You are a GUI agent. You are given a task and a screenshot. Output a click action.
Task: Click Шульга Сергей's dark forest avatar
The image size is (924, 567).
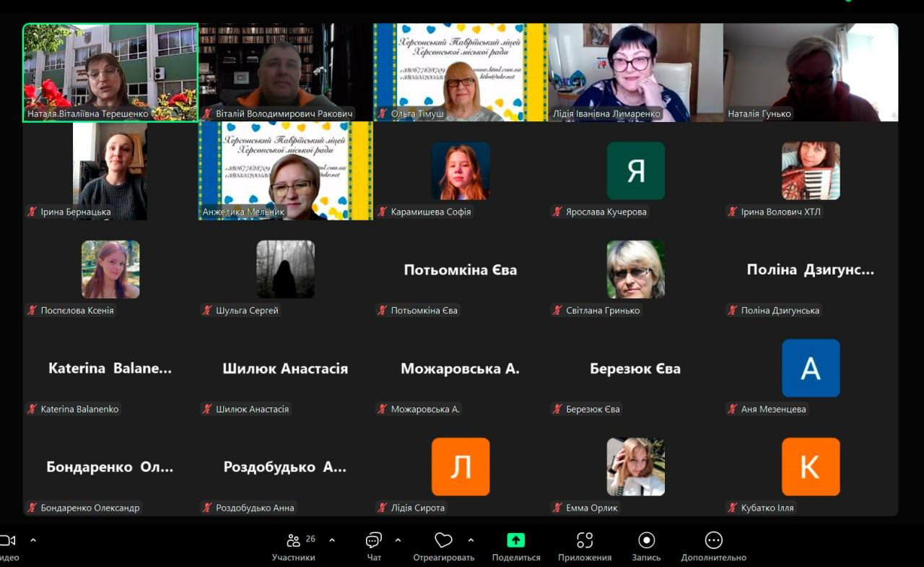tap(286, 269)
